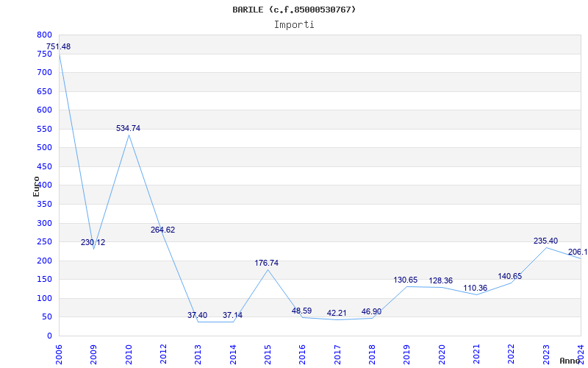This screenshot has width=588, height=368.
Task: Select the 46.90 data label
Action: pos(371,311)
